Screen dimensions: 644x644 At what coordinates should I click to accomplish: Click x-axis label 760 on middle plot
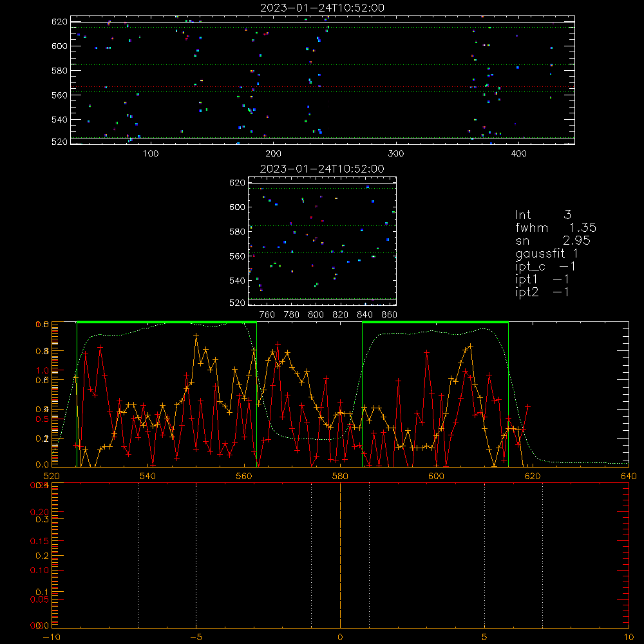(267, 315)
